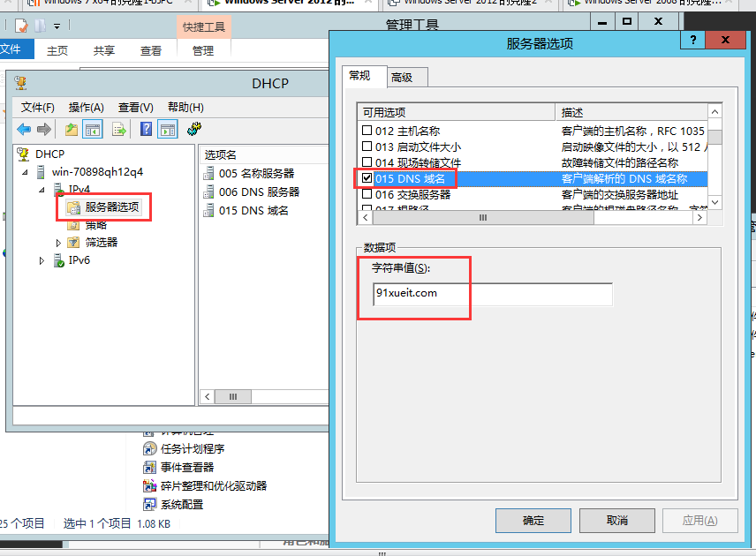Click the Back arrow in DHCP toolbar
The height and width of the screenshot is (556, 756).
pos(24,130)
